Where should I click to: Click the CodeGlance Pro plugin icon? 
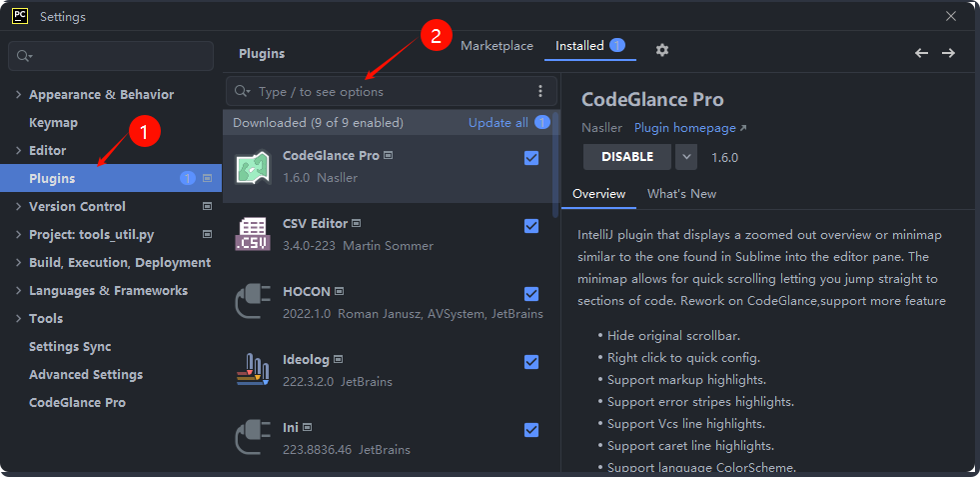253,168
